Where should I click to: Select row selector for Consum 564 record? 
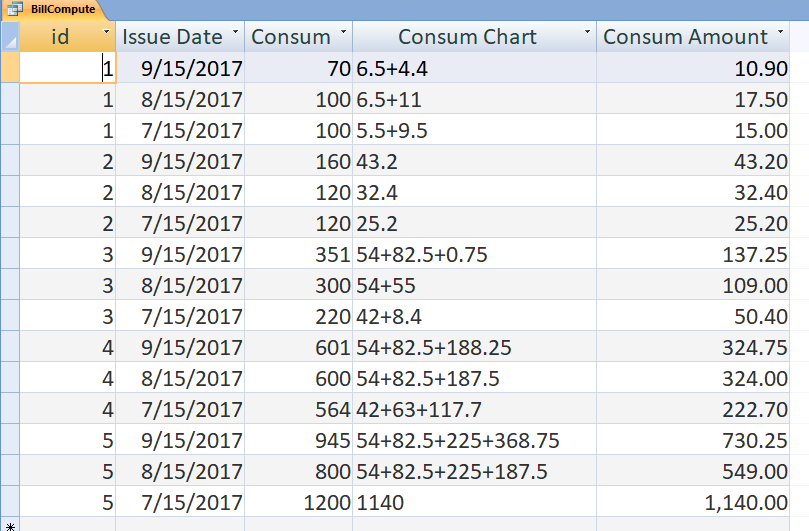[10, 408]
